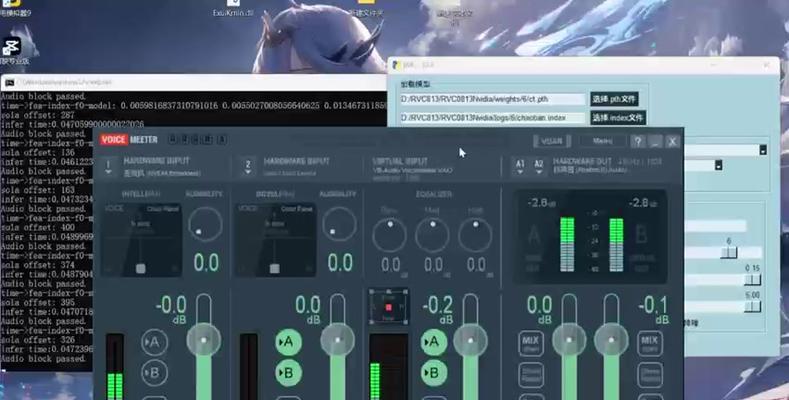Toggle Stereo Repeat on the bus B output
The height and width of the screenshot is (400, 789).
tap(650, 375)
